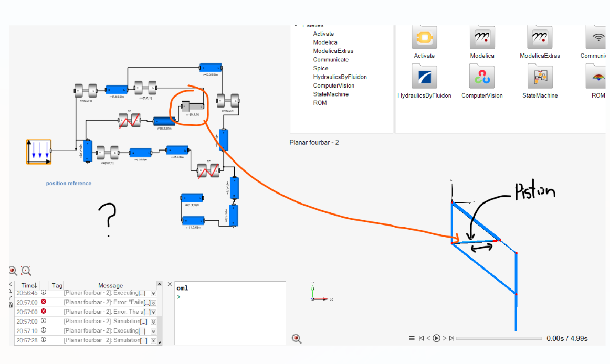Viewport: 610px width, 364px height.
Task: Sort messages by the Time column
Action: tap(27, 285)
